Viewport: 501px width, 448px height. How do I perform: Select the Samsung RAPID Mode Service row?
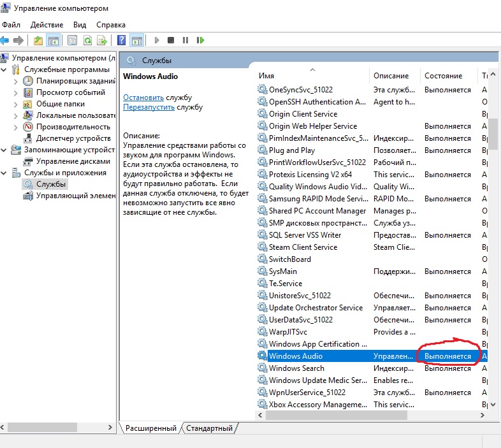[372, 199]
